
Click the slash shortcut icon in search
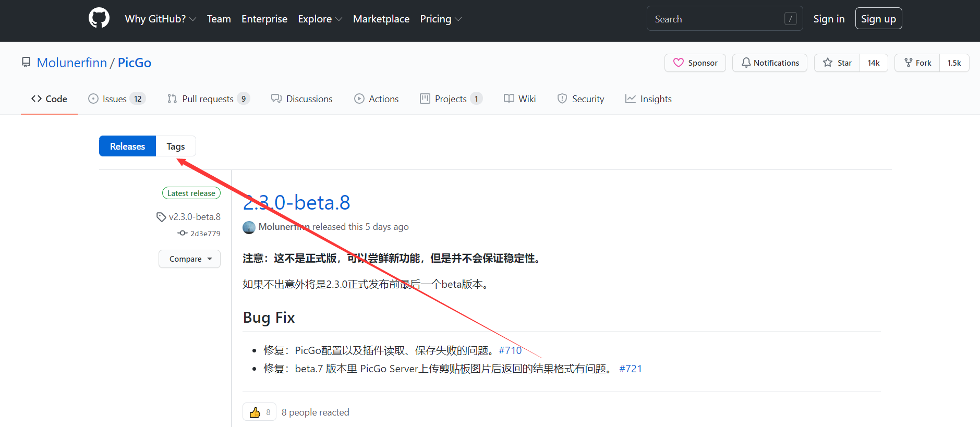(x=790, y=19)
